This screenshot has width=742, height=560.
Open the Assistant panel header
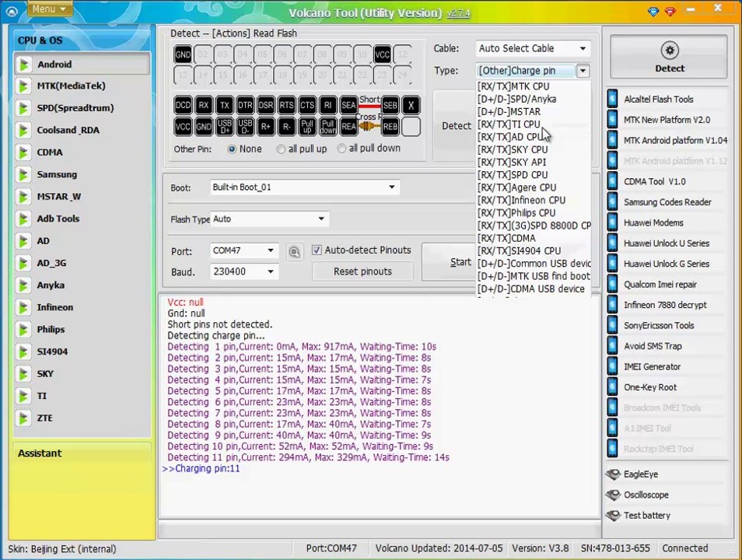click(82, 453)
